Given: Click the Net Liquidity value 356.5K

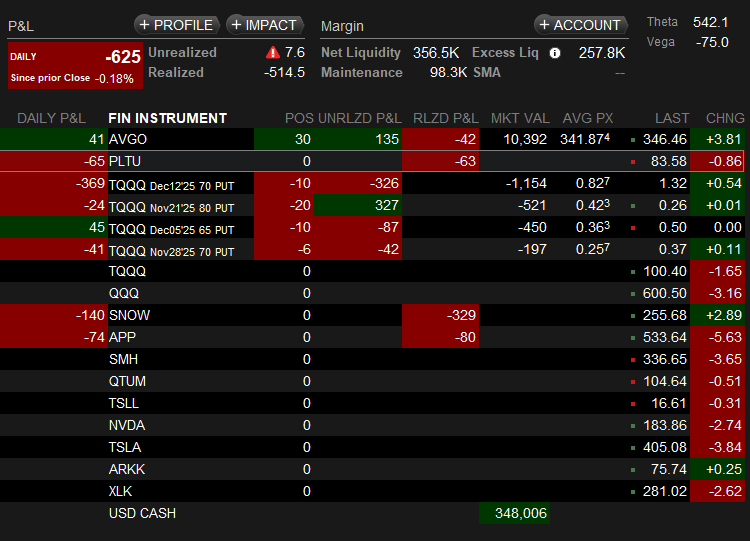Looking at the screenshot, I should [436, 53].
